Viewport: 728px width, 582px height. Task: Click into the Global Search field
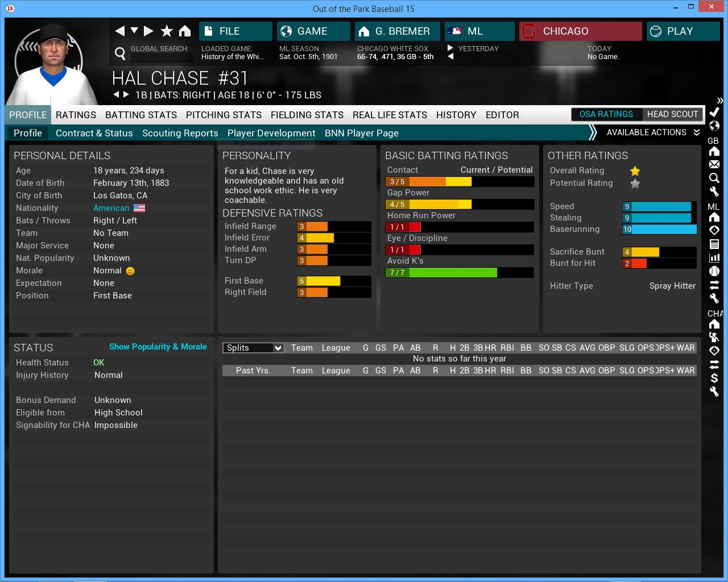point(160,58)
